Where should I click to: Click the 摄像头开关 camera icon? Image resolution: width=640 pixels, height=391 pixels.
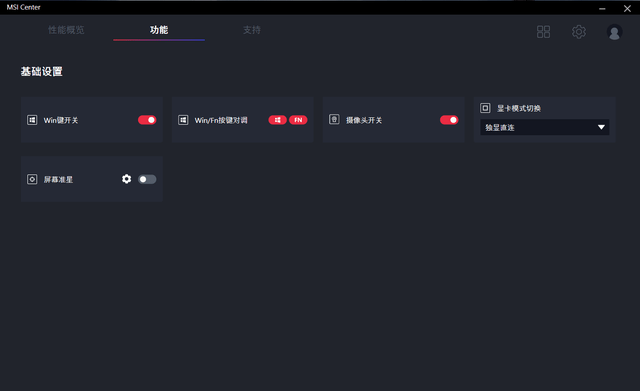[334, 120]
